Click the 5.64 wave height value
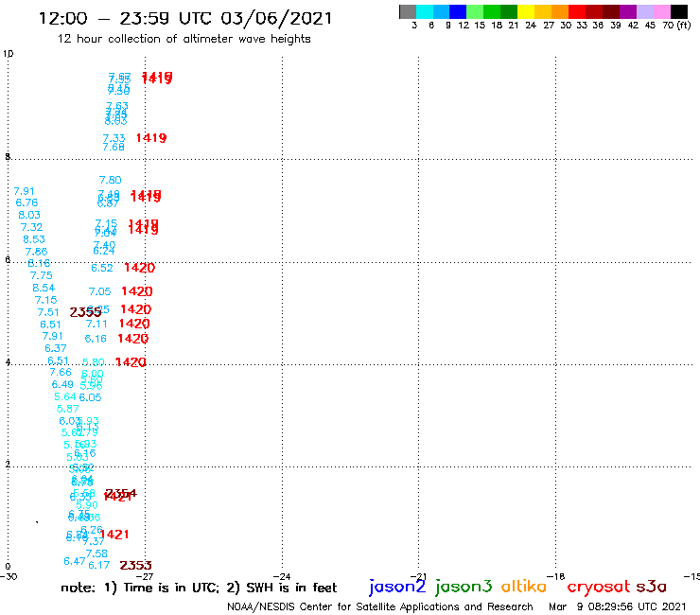The width and height of the screenshot is (700, 615). tap(65, 396)
